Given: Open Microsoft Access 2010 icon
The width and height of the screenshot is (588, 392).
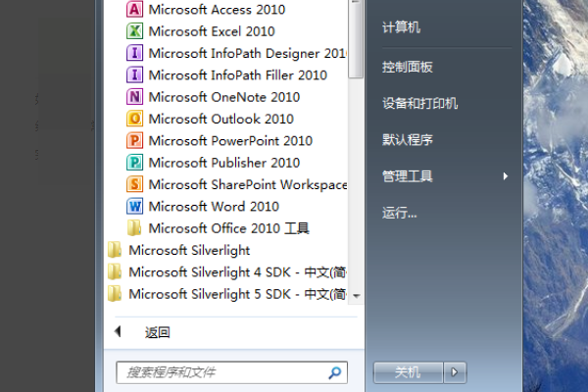Looking at the screenshot, I should click(x=134, y=10).
